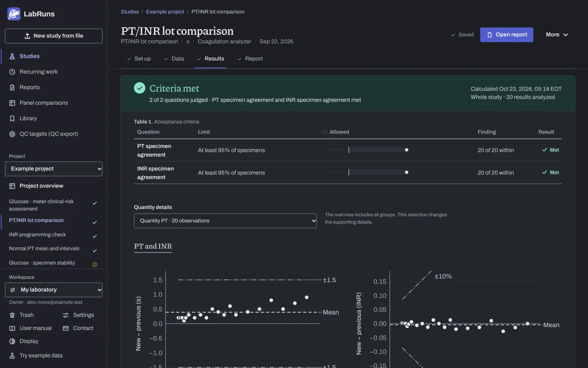Open Project overview in the sidebar
Image resolution: width=588 pixels, height=368 pixels.
click(53, 186)
